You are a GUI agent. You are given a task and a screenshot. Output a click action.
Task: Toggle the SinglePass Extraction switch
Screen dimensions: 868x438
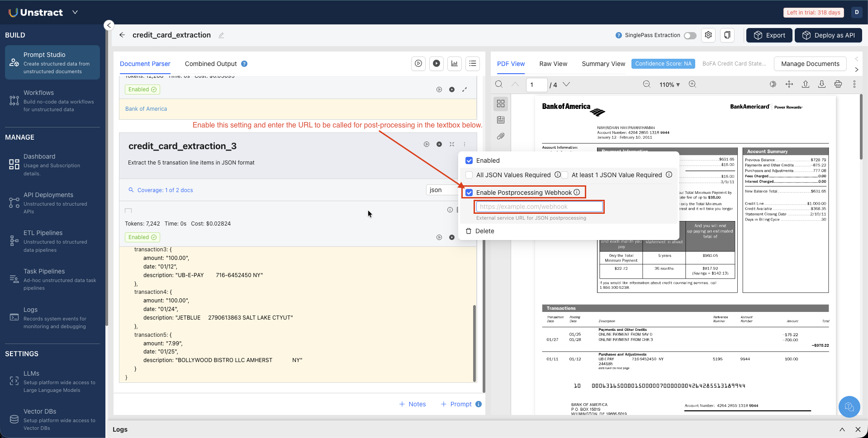tap(690, 36)
